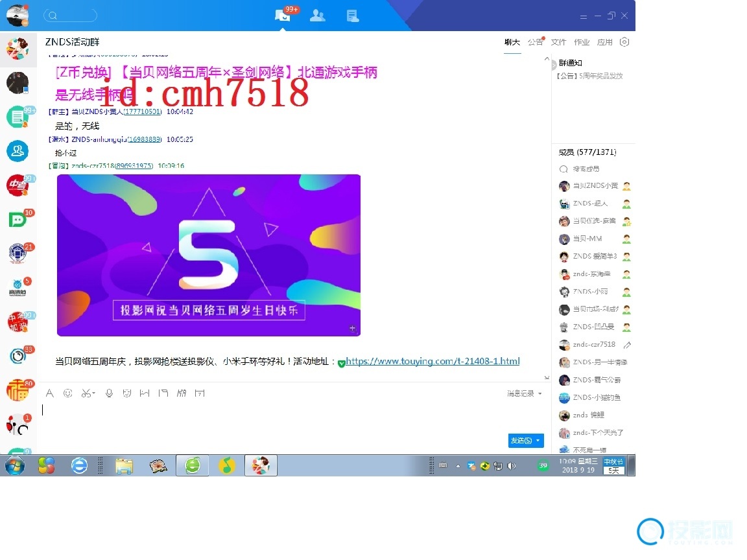
Task: Open the ZNDS group chat at top of list
Action: point(18,49)
